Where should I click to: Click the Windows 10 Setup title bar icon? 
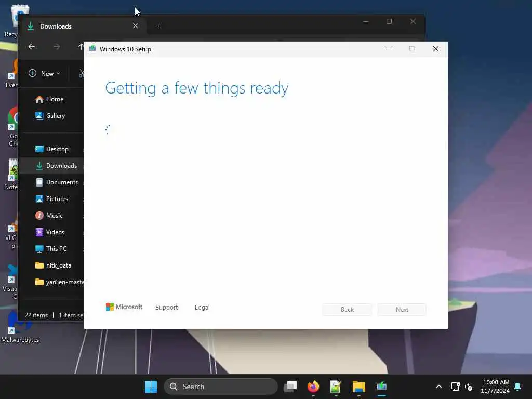[x=92, y=49]
